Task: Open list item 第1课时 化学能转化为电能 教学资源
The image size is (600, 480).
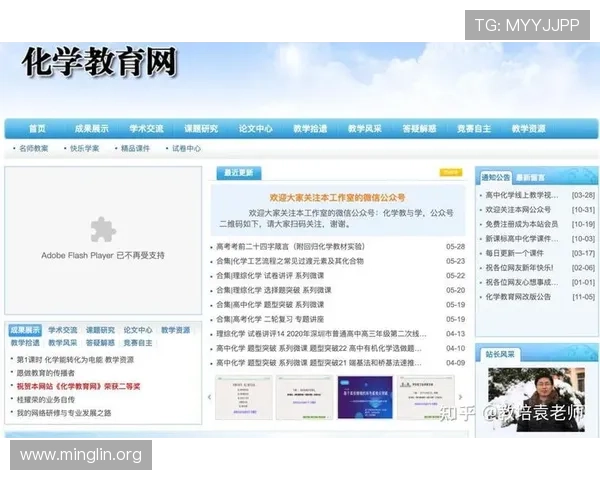Action: coord(75,360)
